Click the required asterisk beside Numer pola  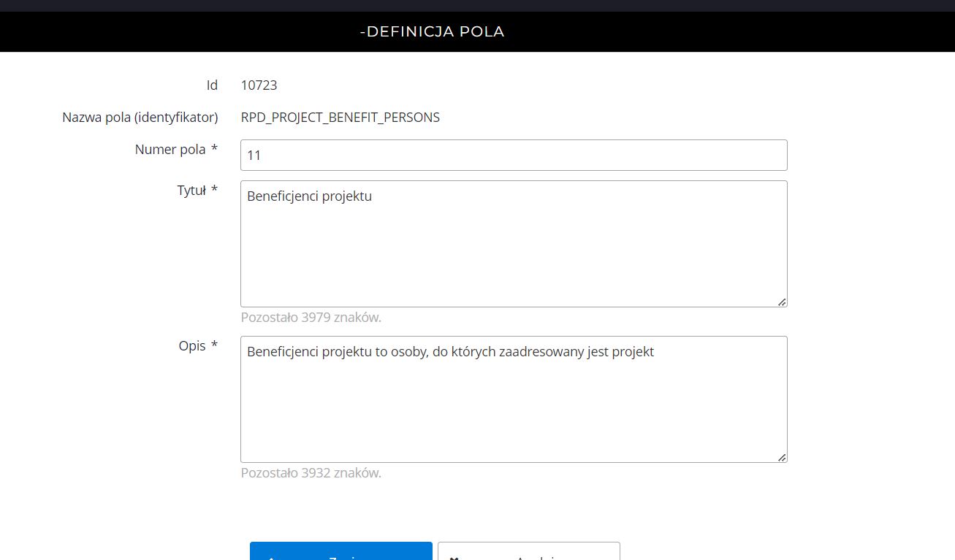[214, 150]
